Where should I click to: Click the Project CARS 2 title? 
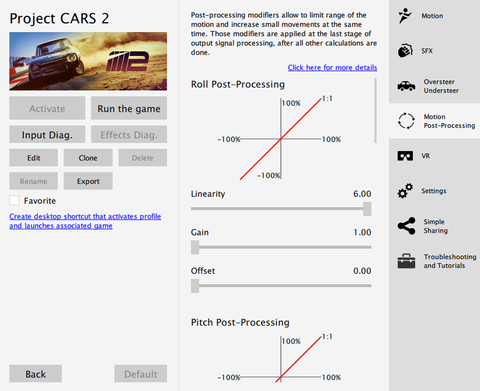click(x=59, y=19)
